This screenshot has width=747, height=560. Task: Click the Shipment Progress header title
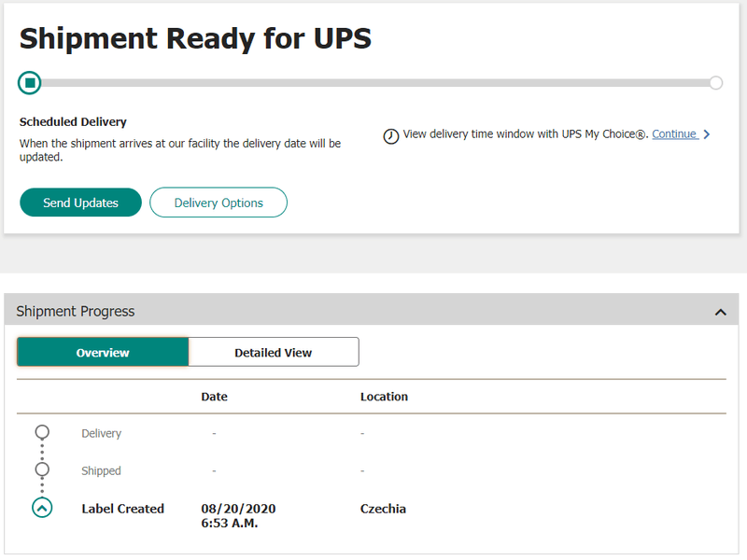(x=76, y=312)
